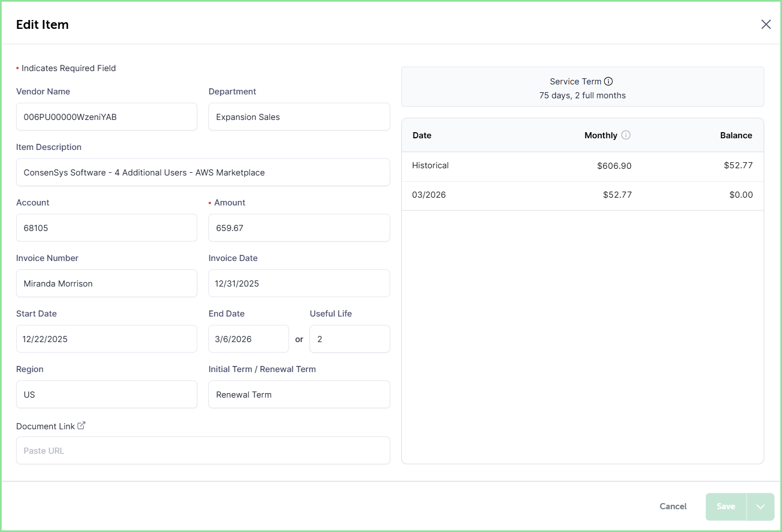Open the Invoice Date field 12/31/2025
This screenshot has height=532, width=782.
(299, 283)
